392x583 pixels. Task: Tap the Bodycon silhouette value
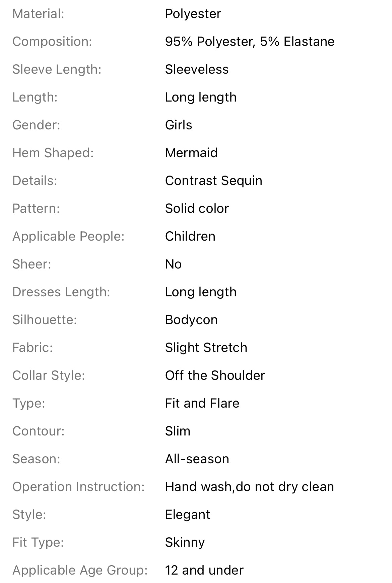(191, 320)
